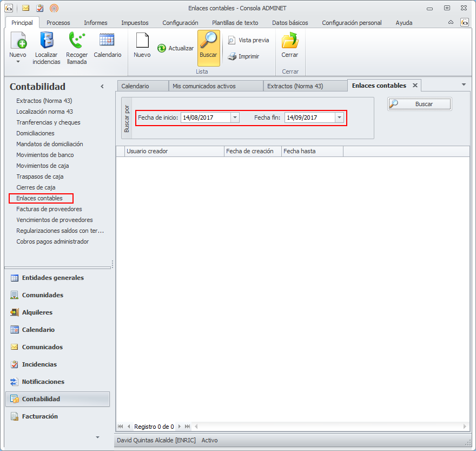Go to last record navigator button
Image resolution: width=476 pixels, height=451 pixels.
[187, 427]
